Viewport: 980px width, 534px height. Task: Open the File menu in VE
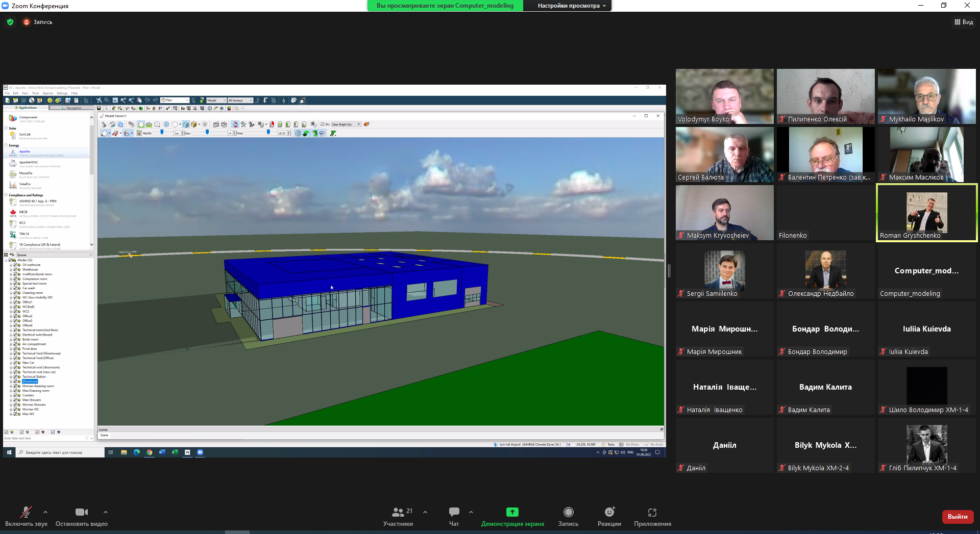(x=7, y=93)
